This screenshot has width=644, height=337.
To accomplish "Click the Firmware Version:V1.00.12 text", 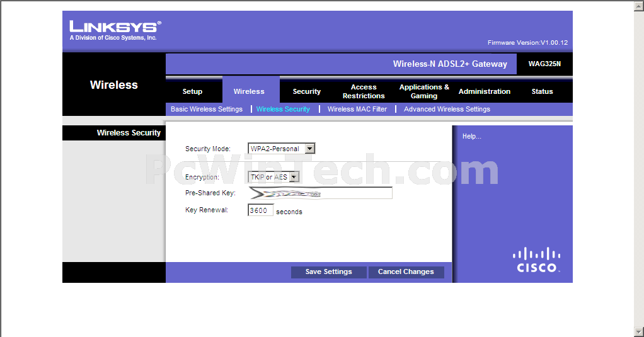I will pyautogui.click(x=527, y=42).
